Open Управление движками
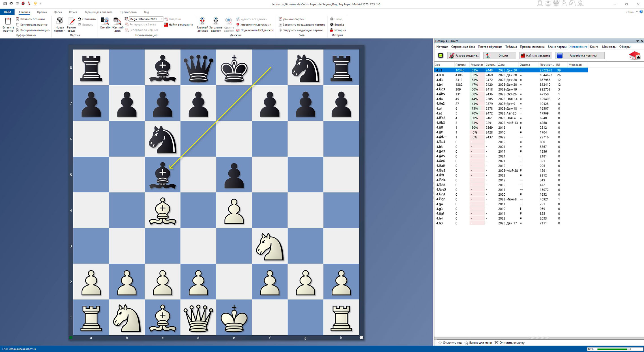This screenshot has height=352, width=644. 255,25
